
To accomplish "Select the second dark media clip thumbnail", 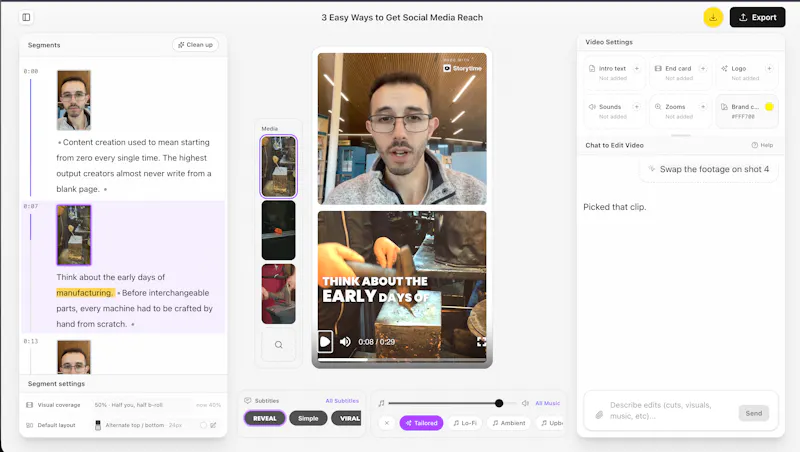I will coord(279,230).
